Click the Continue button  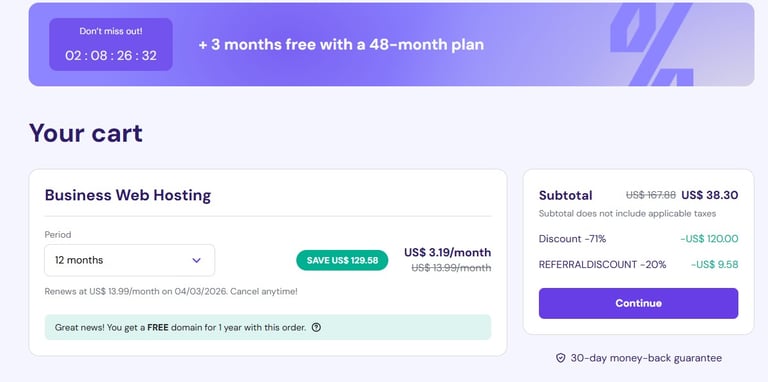coord(638,303)
